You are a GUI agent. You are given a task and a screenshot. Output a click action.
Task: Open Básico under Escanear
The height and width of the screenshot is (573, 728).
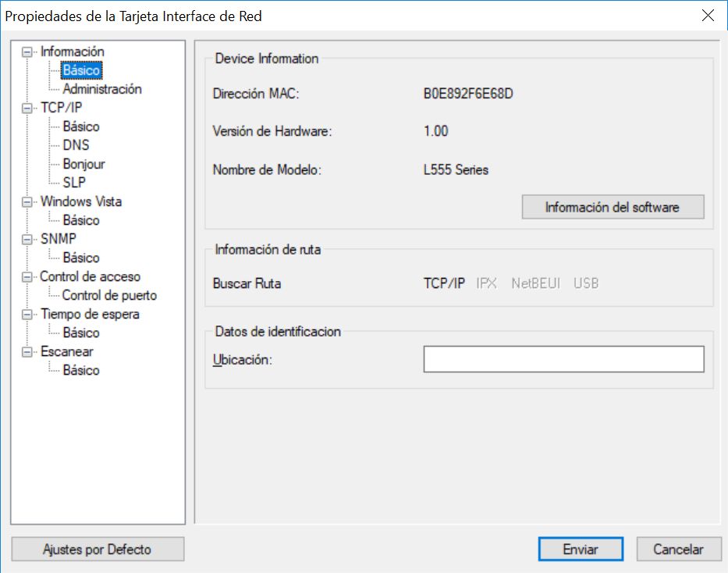tap(80, 370)
